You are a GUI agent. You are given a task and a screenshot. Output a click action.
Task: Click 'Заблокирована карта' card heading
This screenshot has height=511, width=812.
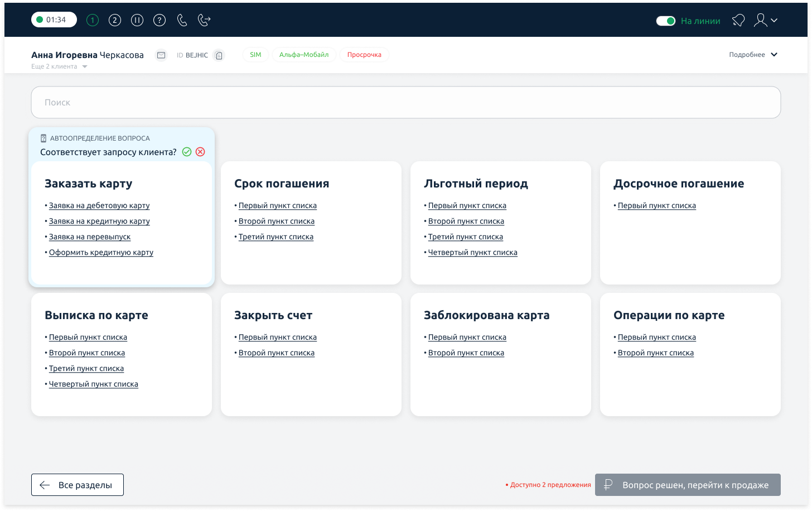[487, 315]
